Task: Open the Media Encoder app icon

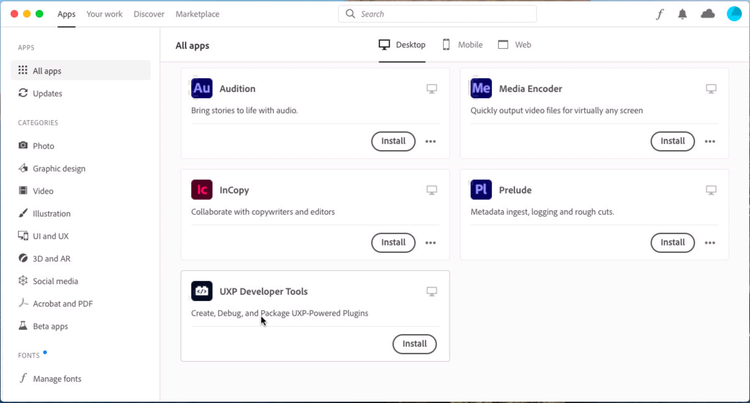Action: [481, 88]
